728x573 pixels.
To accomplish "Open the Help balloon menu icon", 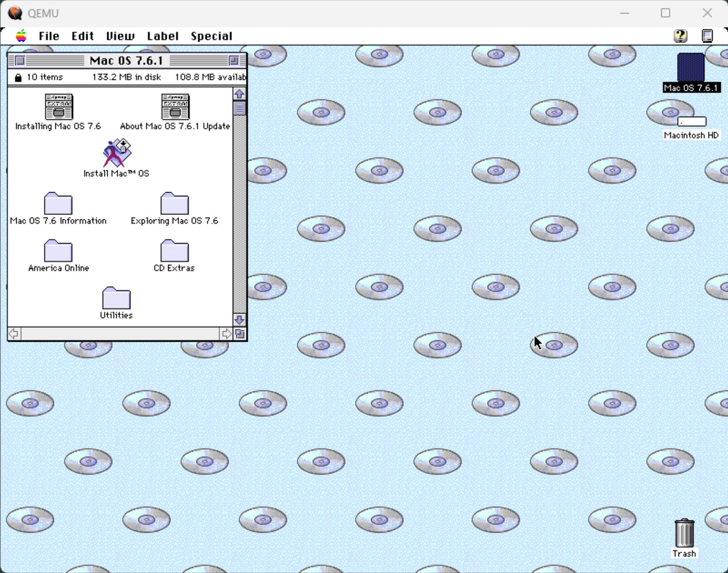I will pyautogui.click(x=681, y=36).
